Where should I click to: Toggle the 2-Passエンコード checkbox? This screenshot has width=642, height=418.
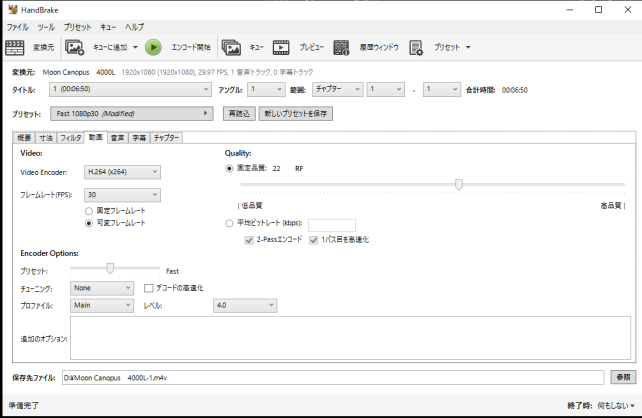[x=249, y=240]
